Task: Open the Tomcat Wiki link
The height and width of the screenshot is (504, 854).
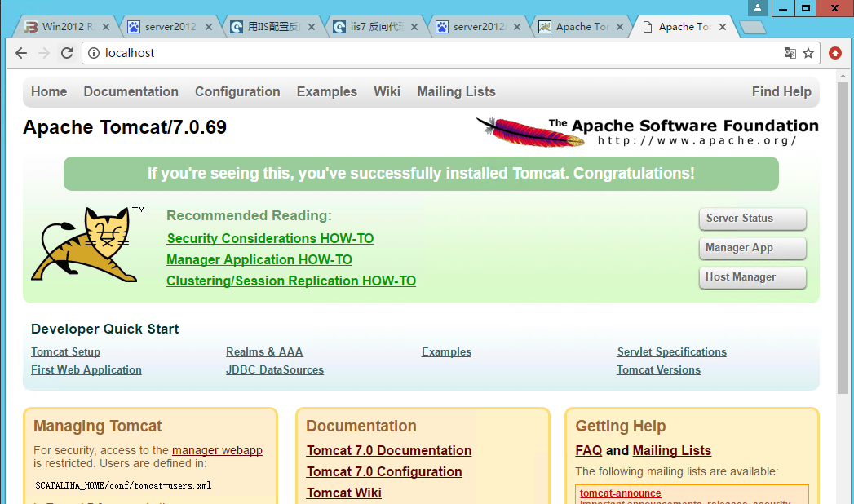Action: click(343, 493)
